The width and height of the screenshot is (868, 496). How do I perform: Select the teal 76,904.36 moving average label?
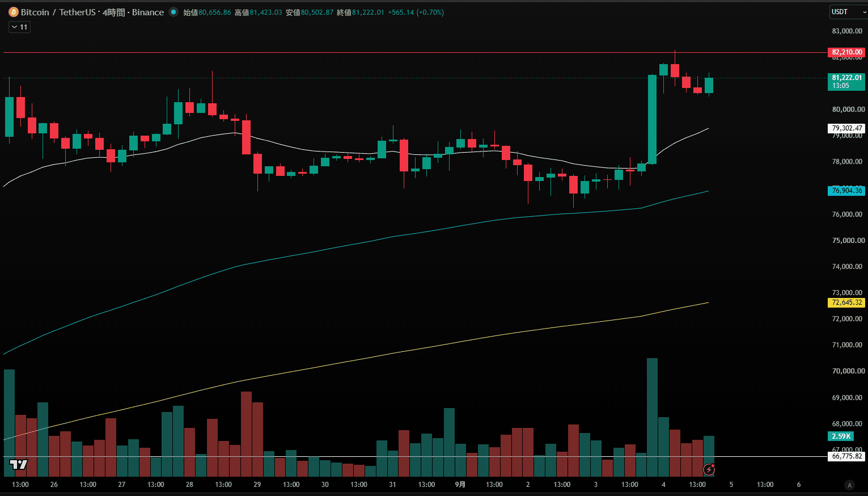tap(846, 191)
